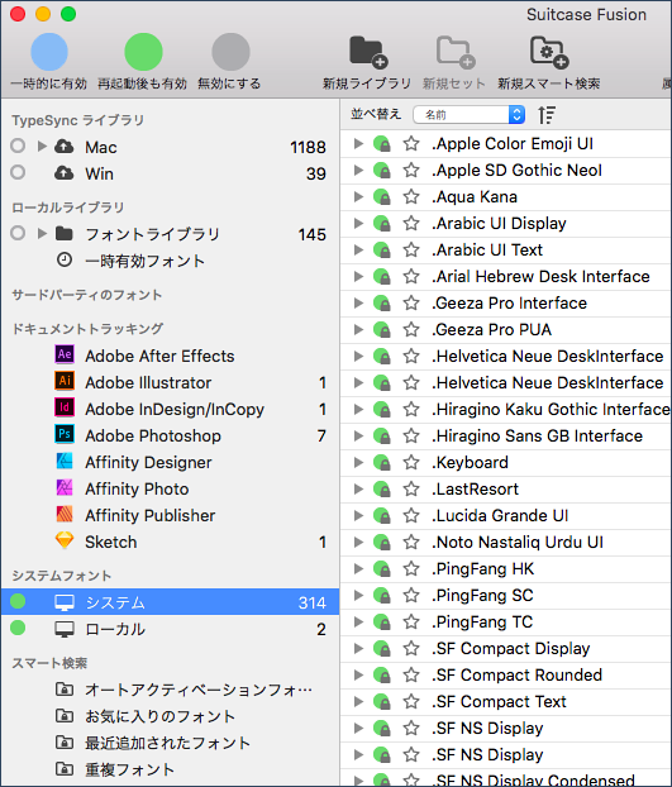The width and height of the screenshot is (672, 787).
Task: Select the Affinity Designer icon
Action: coord(65,461)
